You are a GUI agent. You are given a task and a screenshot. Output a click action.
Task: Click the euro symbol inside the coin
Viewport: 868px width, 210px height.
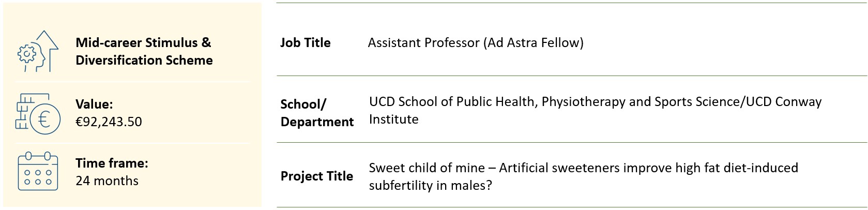44,119
